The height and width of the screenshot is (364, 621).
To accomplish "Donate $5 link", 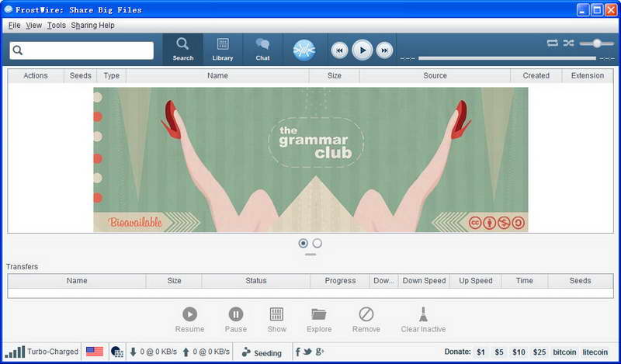I will [499, 352].
